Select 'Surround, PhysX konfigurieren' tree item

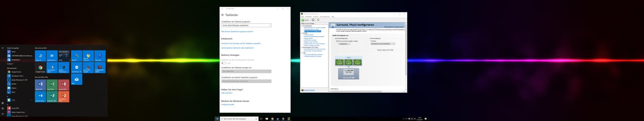[x=313, y=31]
